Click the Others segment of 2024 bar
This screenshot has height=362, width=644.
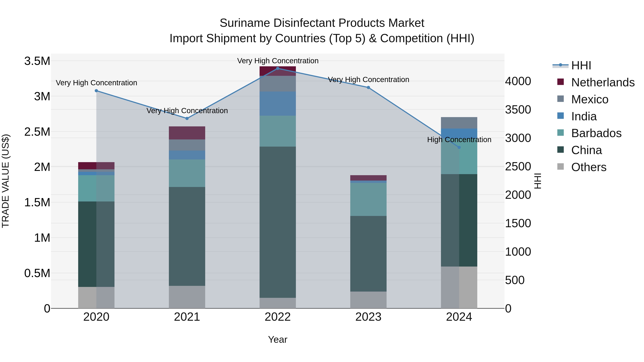pyautogui.click(x=459, y=287)
